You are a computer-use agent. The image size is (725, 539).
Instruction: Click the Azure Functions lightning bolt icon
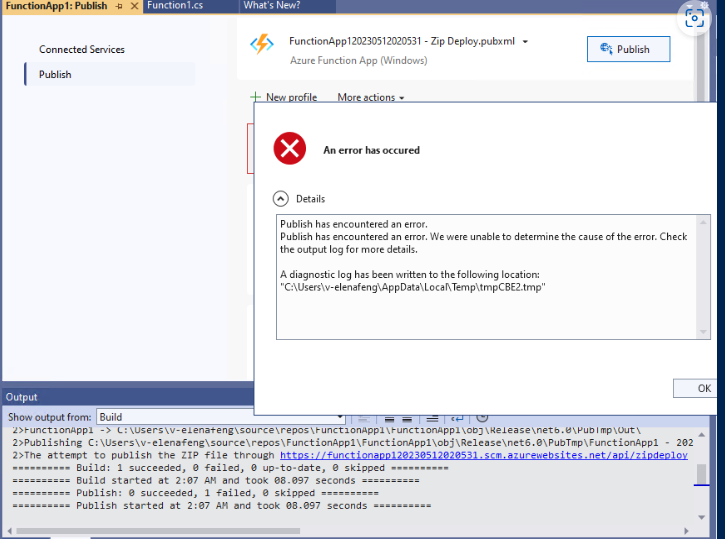click(x=262, y=44)
